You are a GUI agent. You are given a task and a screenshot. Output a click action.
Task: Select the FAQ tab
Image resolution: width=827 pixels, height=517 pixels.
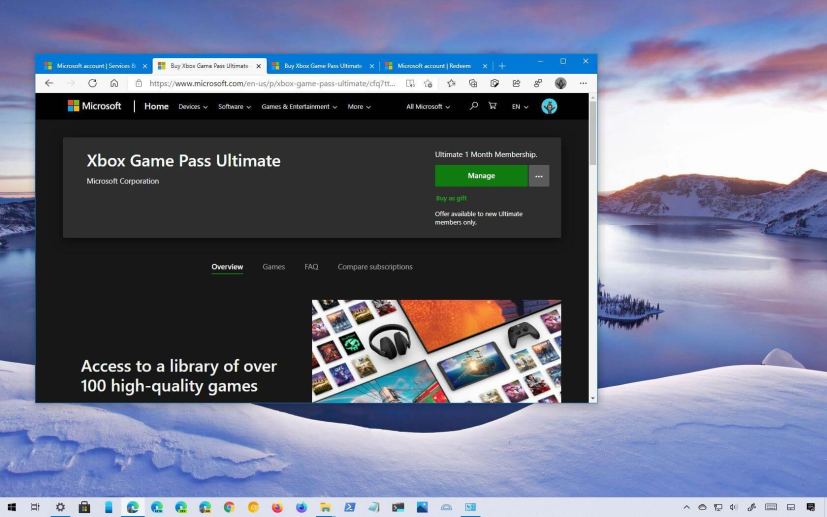coord(311,267)
